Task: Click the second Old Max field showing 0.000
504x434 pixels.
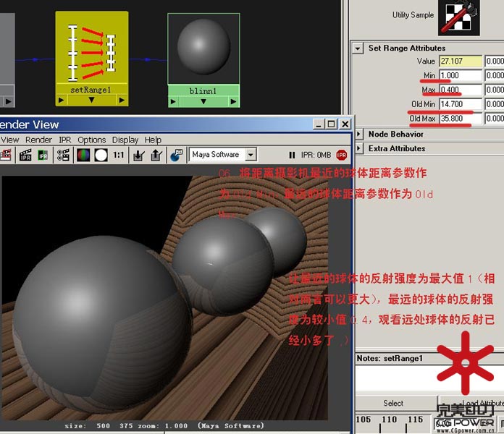Action: click(495, 119)
